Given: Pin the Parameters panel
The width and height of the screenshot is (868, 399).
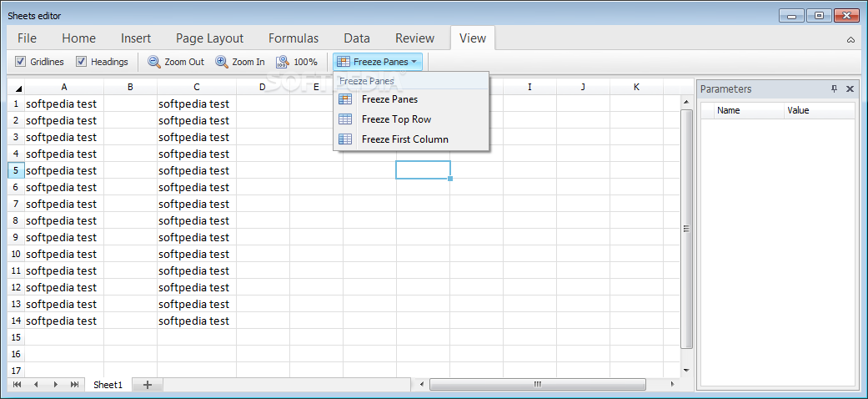Looking at the screenshot, I should [835, 88].
